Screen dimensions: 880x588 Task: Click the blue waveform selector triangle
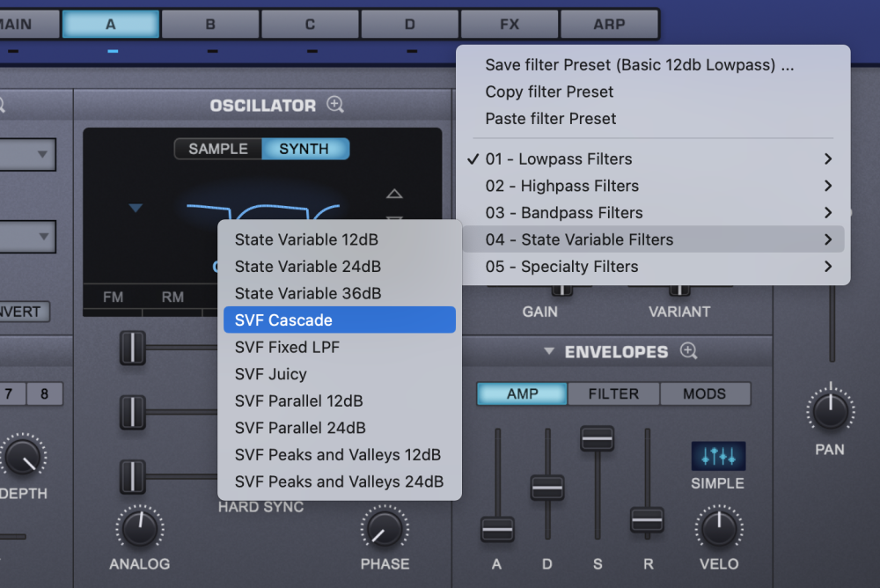[x=136, y=208]
